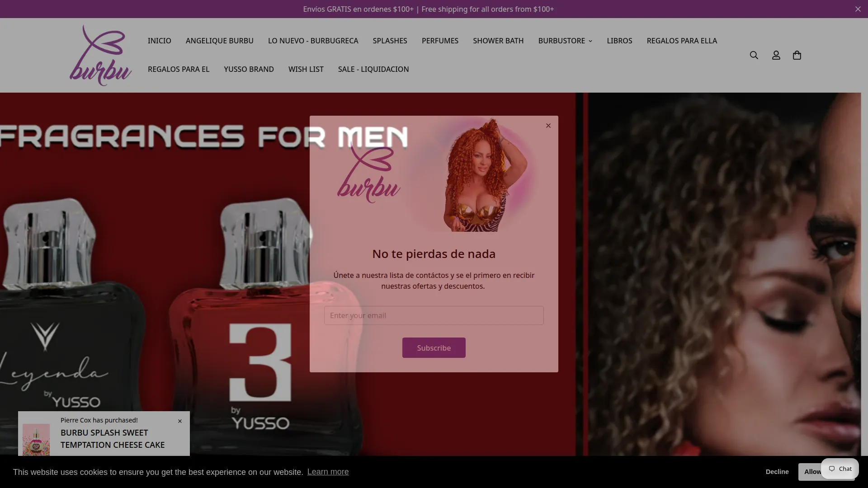Screen dimensions: 868x488
Task: Open ANGELIQUE BURBU menu item
Action: (219, 41)
